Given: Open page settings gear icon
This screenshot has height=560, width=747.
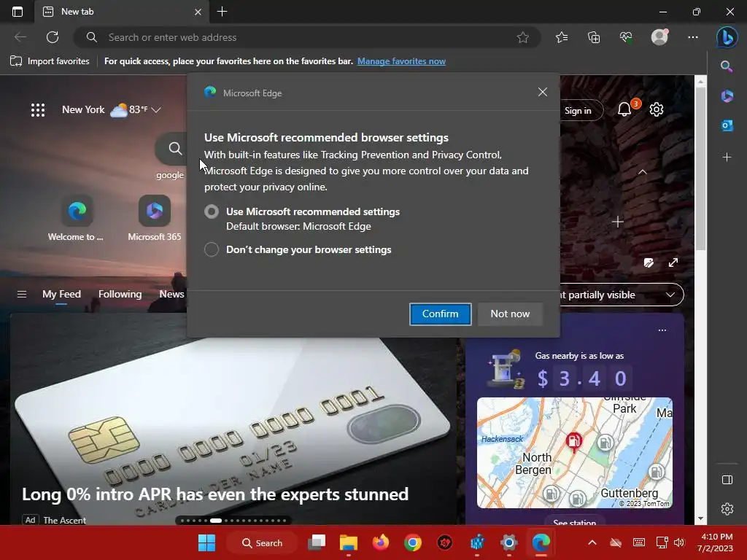Looking at the screenshot, I should (657, 109).
